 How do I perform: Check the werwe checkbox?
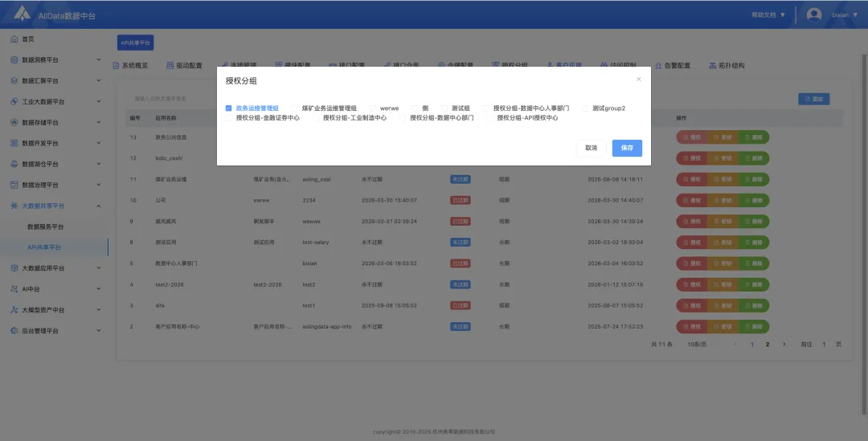tap(373, 108)
